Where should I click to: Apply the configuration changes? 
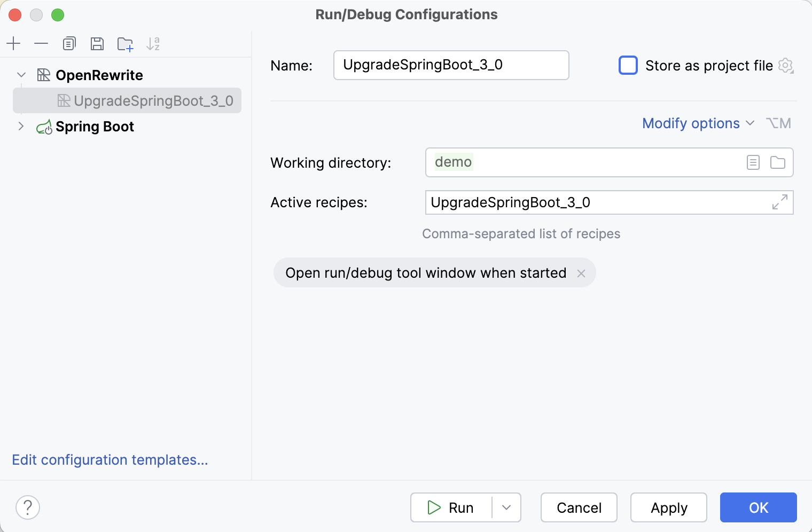(x=668, y=507)
